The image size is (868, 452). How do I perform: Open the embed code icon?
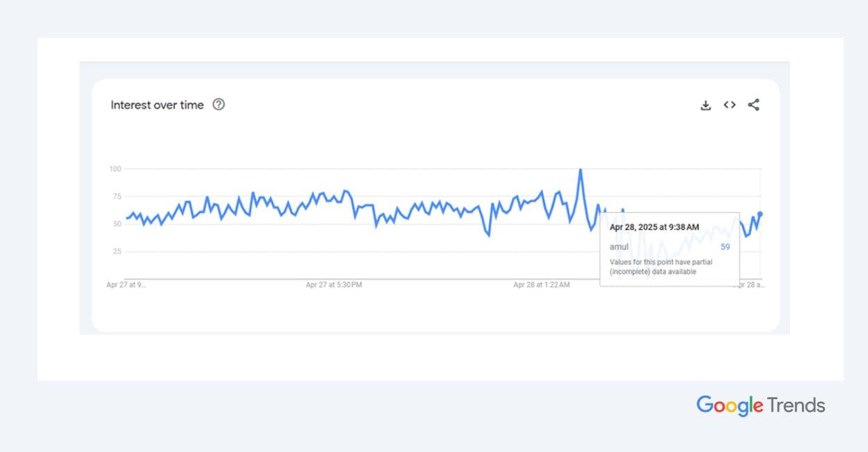[729, 105]
